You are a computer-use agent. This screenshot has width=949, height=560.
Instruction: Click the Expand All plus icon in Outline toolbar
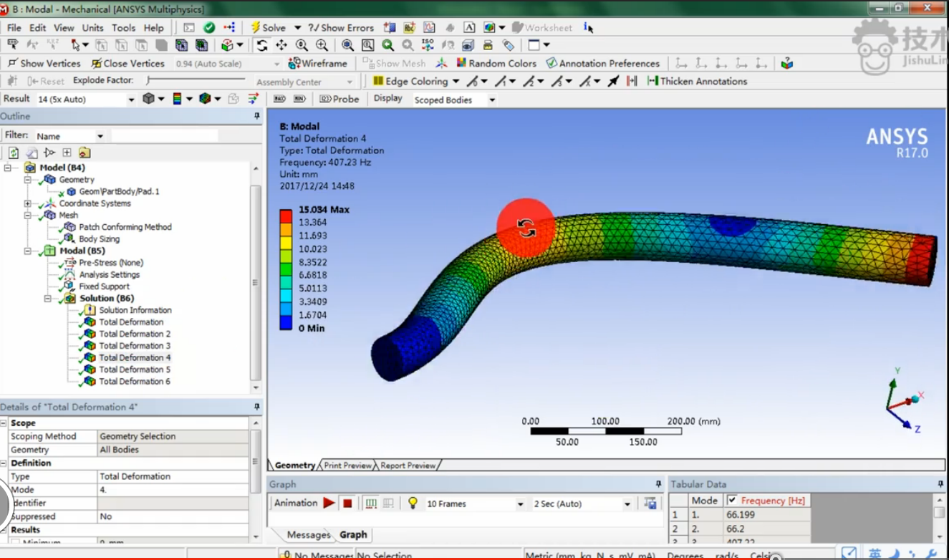pos(67,153)
